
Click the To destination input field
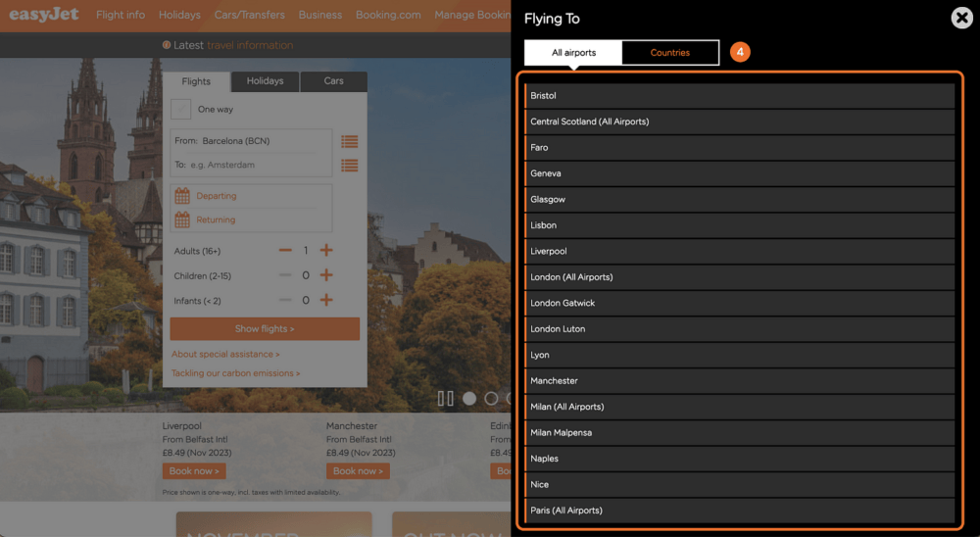click(x=251, y=165)
